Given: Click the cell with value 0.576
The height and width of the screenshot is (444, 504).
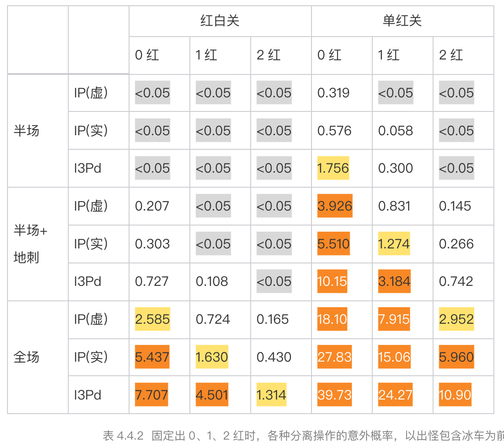Looking at the screenshot, I should (x=334, y=131).
